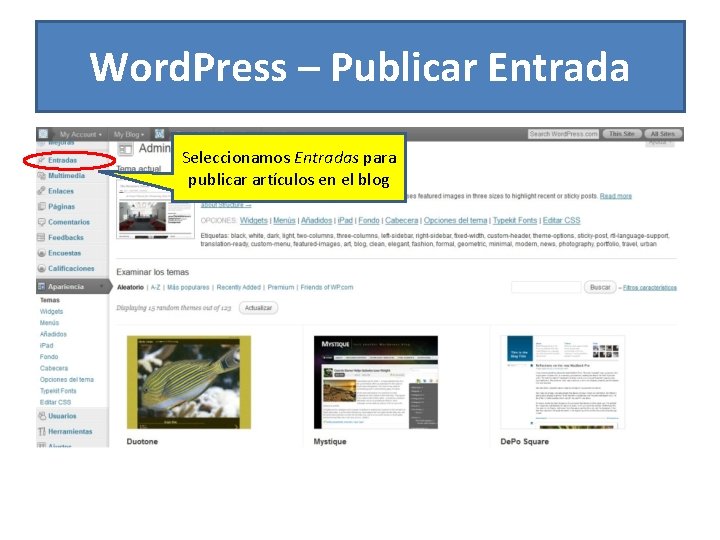Open the Widgets link in OPCIONES
Viewport: 720px width, 540px height.
(x=253, y=220)
